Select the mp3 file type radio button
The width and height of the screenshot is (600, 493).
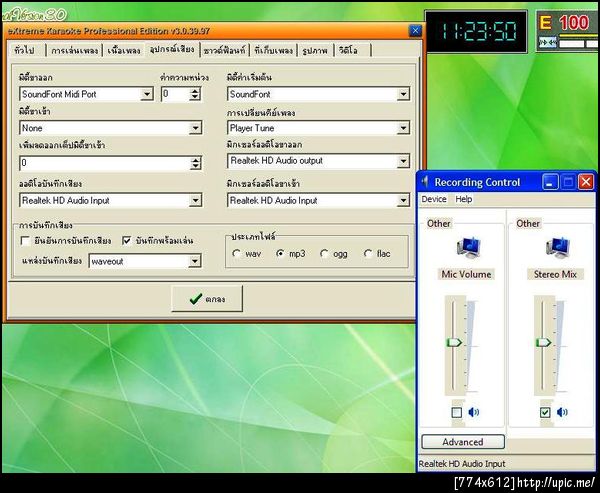(x=280, y=253)
